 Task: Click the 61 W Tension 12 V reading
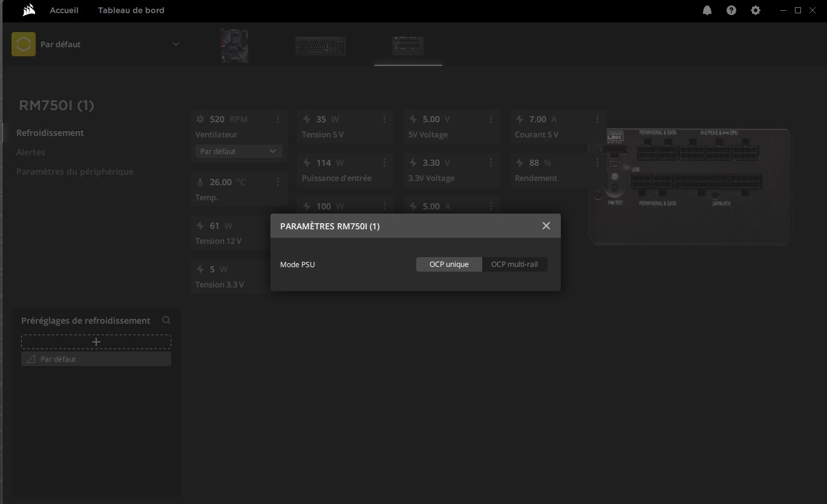[221, 226]
